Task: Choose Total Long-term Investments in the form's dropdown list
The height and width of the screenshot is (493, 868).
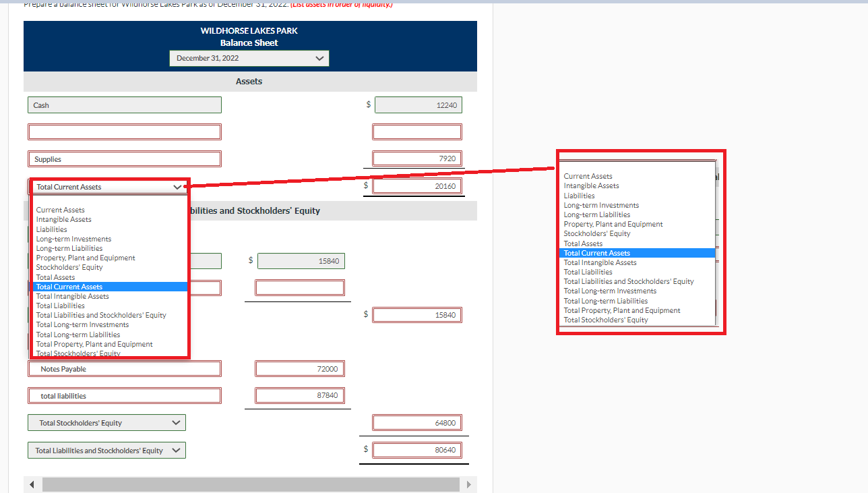Action: [x=83, y=324]
